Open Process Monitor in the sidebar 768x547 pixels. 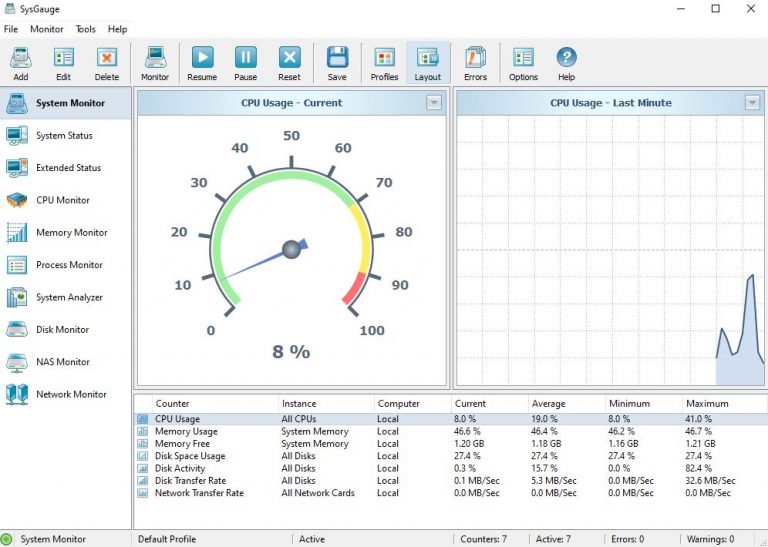pyautogui.click(x=66, y=265)
